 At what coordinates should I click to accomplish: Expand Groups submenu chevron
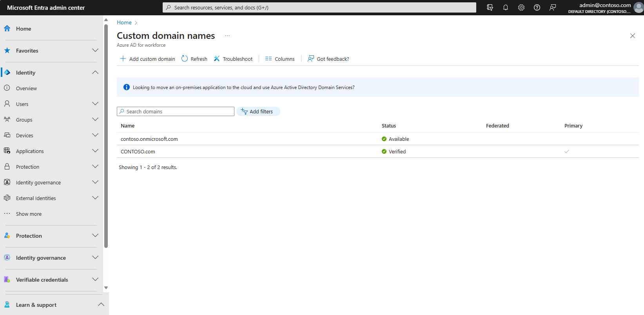click(x=95, y=119)
